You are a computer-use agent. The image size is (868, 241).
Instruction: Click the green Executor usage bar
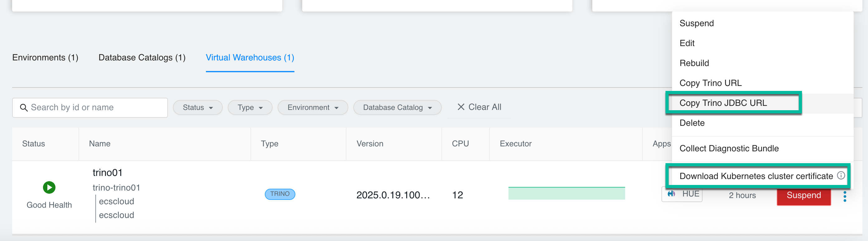click(566, 194)
